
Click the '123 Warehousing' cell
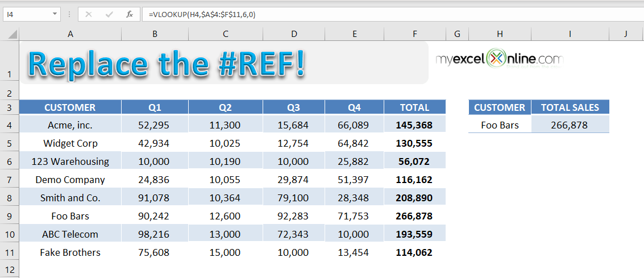click(70, 161)
